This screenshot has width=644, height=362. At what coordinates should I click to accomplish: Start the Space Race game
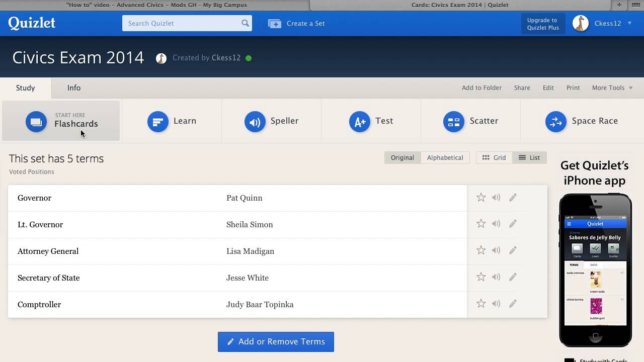coord(581,121)
